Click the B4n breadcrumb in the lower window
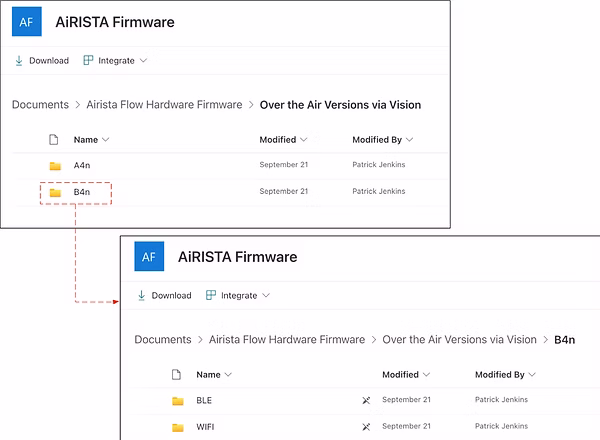 click(564, 340)
